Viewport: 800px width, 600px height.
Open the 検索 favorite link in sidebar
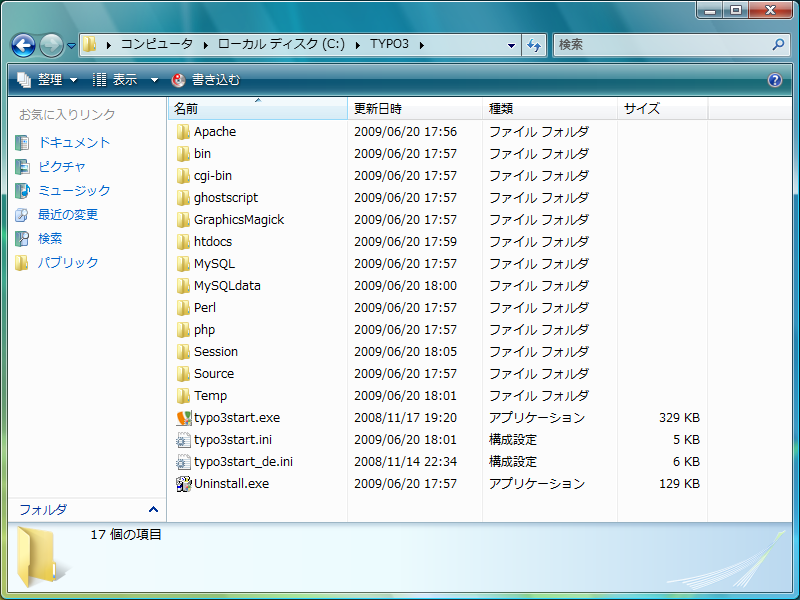(50, 238)
